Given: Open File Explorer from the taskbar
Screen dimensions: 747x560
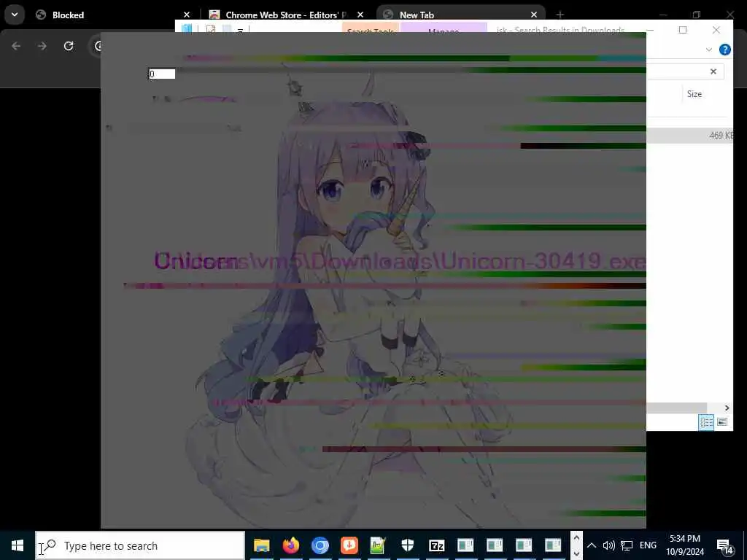Looking at the screenshot, I should coord(262,545).
